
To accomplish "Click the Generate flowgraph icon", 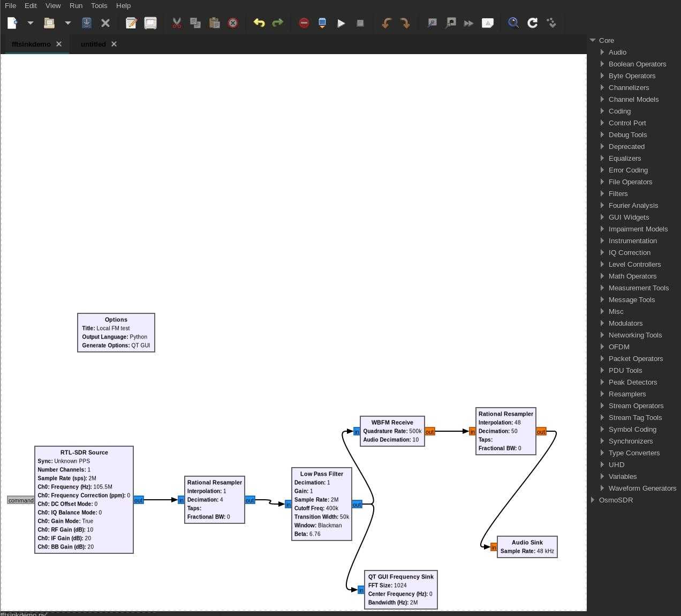I will coord(322,23).
